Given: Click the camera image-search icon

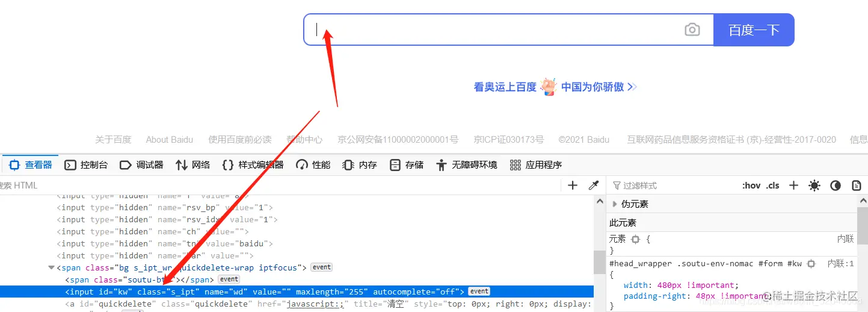Looking at the screenshot, I should pyautogui.click(x=692, y=30).
